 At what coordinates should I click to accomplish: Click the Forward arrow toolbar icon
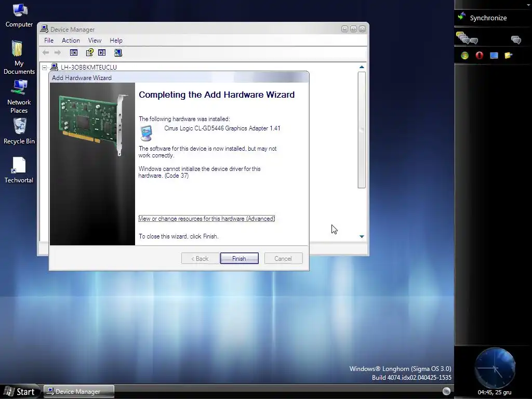click(58, 52)
